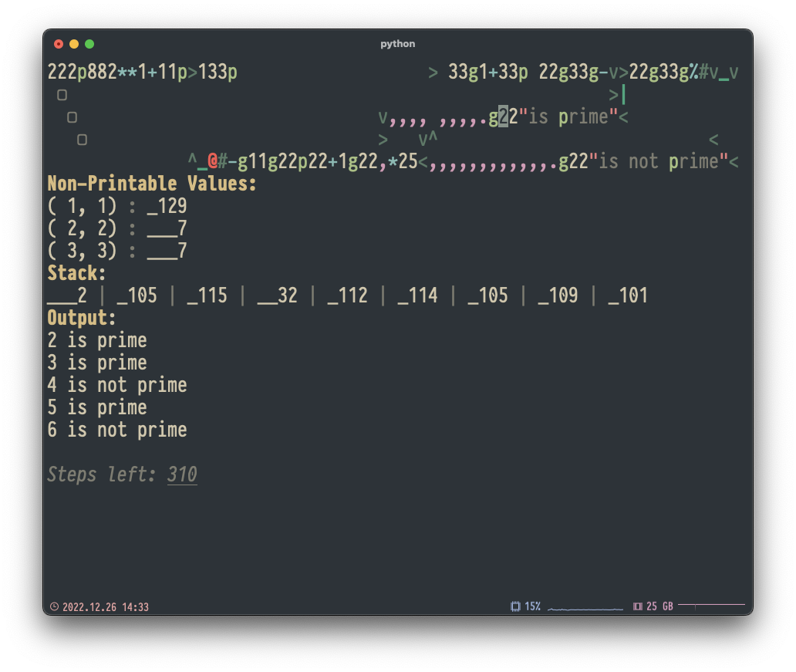Click the 'Stack:' heading
The height and width of the screenshot is (672, 796).
click(x=76, y=273)
